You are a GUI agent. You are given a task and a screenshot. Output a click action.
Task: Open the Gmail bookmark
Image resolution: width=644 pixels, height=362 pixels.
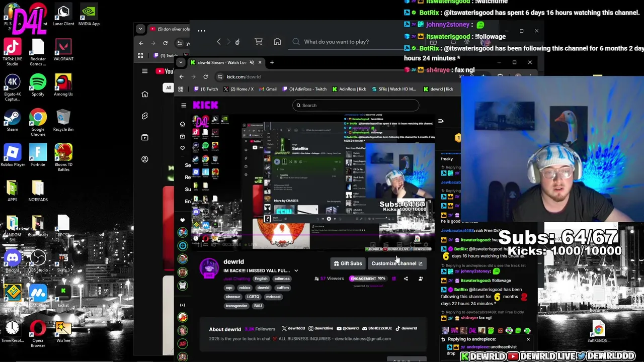pyautogui.click(x=268, y=89)
